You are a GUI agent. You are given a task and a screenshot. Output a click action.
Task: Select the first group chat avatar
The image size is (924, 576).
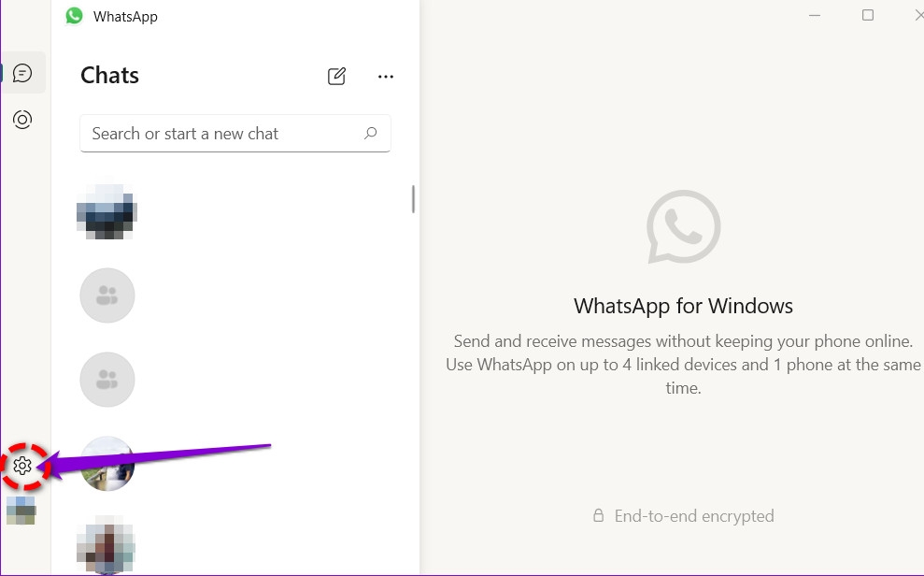pos(107,295)
